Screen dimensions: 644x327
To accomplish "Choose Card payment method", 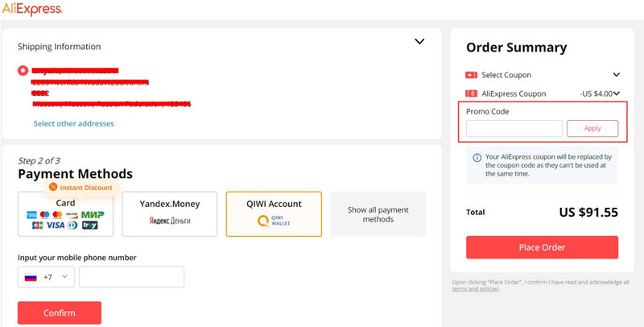I will (66, 214).
